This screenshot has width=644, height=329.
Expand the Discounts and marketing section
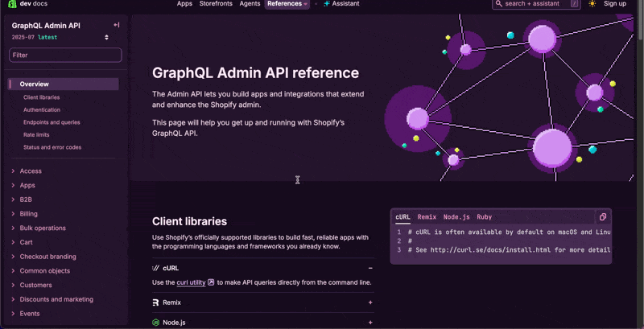tap(52, 299)
